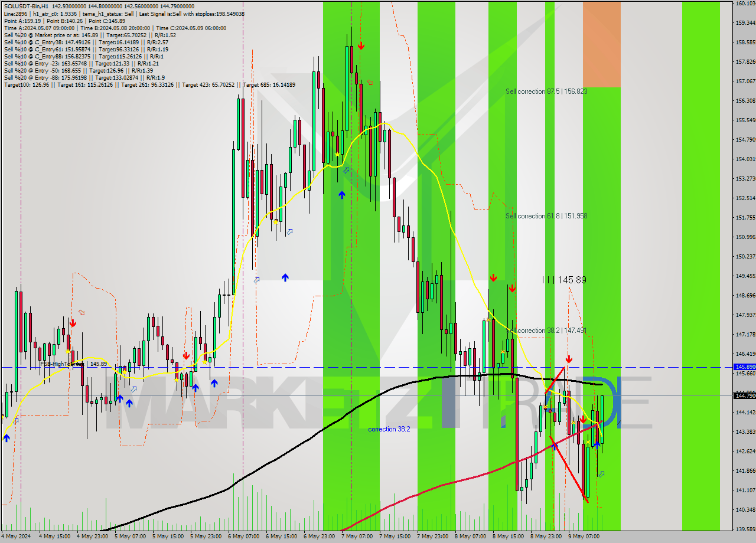Click the 154.790 price axis label
Viewport: 756px width, 543px height.
pyautogui.click(x=745, y=140)
